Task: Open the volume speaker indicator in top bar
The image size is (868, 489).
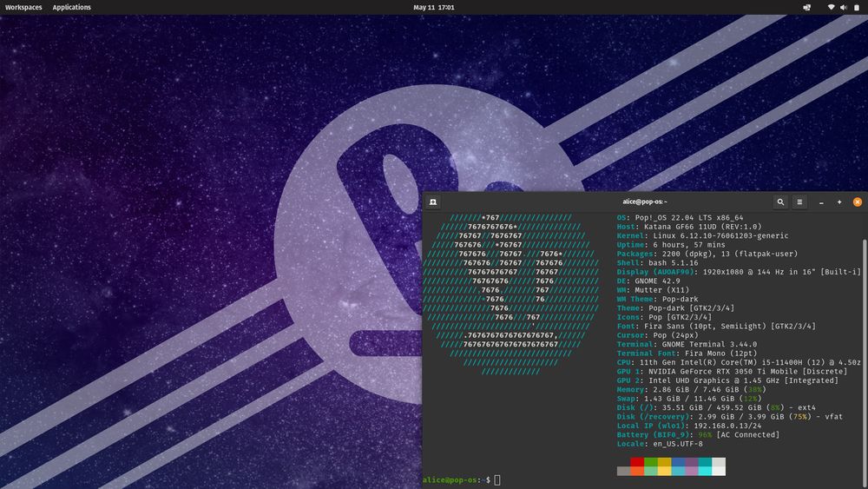Action: pyautogui.click(x=843, y=7)
